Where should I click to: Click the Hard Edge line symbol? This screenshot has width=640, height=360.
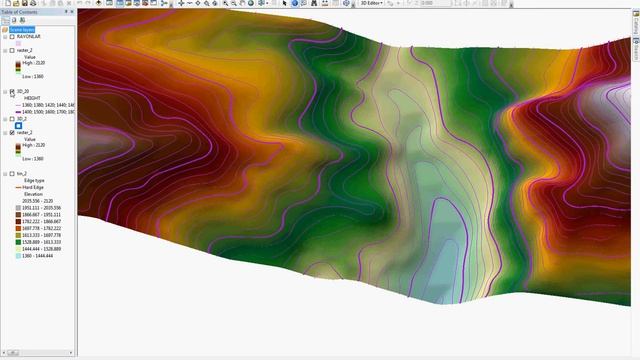pos(18,187)
